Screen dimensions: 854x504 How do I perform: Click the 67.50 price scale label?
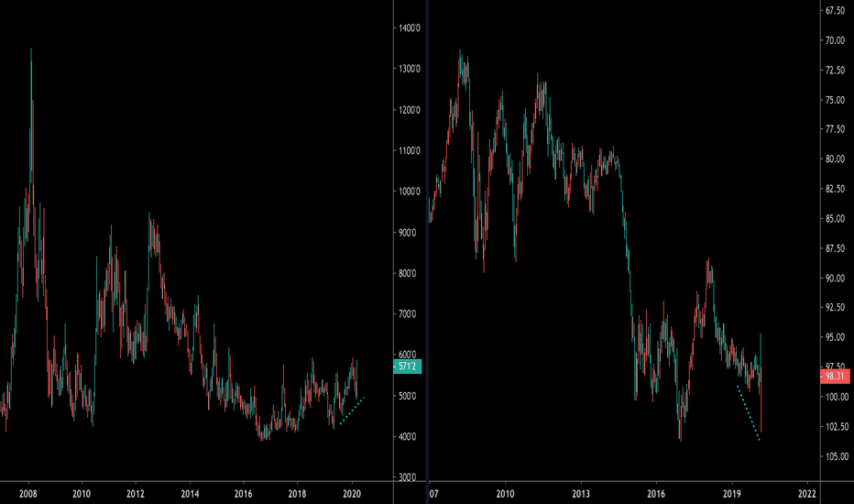tap(835, 11)
